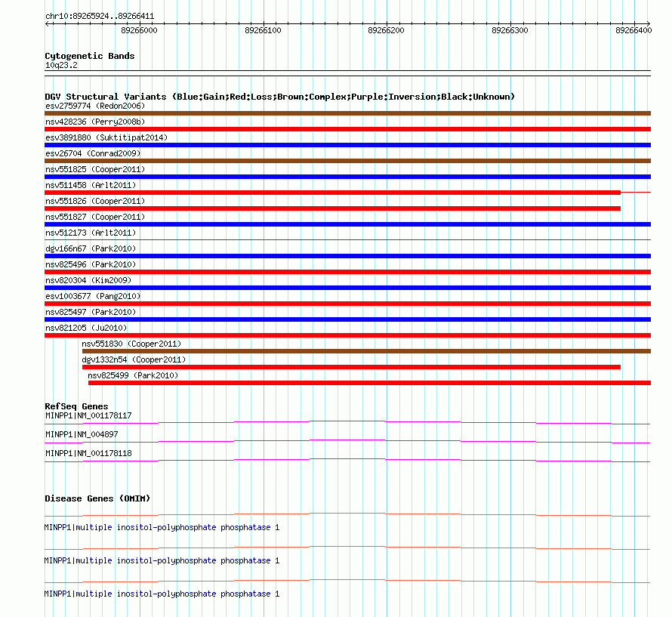Click ruler position 89266400
Screen dimensions: 672x617
tap(633, 30)
